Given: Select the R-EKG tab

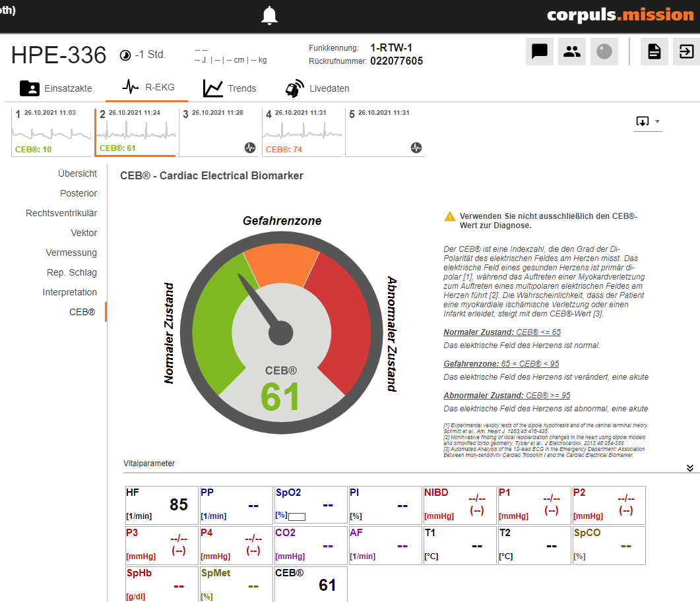Looking at the screenshot, I should (148, 87).
